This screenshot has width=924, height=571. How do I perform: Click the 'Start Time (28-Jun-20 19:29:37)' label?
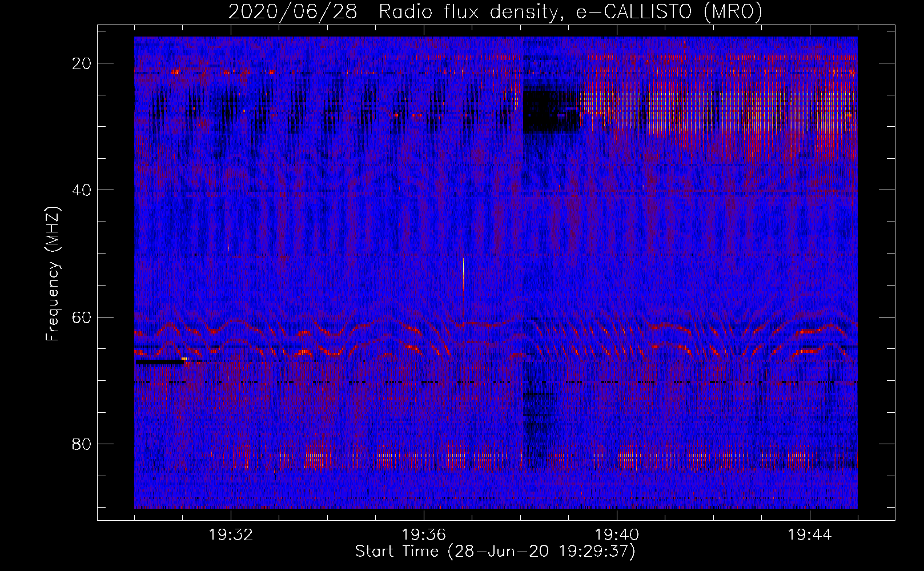pyautogui.click(x=495, y=552)
